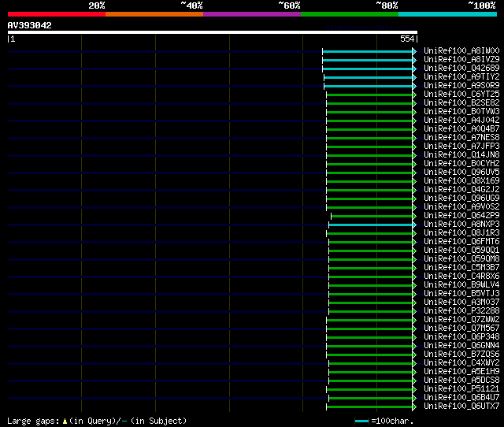Screen dimensions: 504x427
Task: Open the UniRef100_Q42689 entry
Action: [x=461, y=69]
